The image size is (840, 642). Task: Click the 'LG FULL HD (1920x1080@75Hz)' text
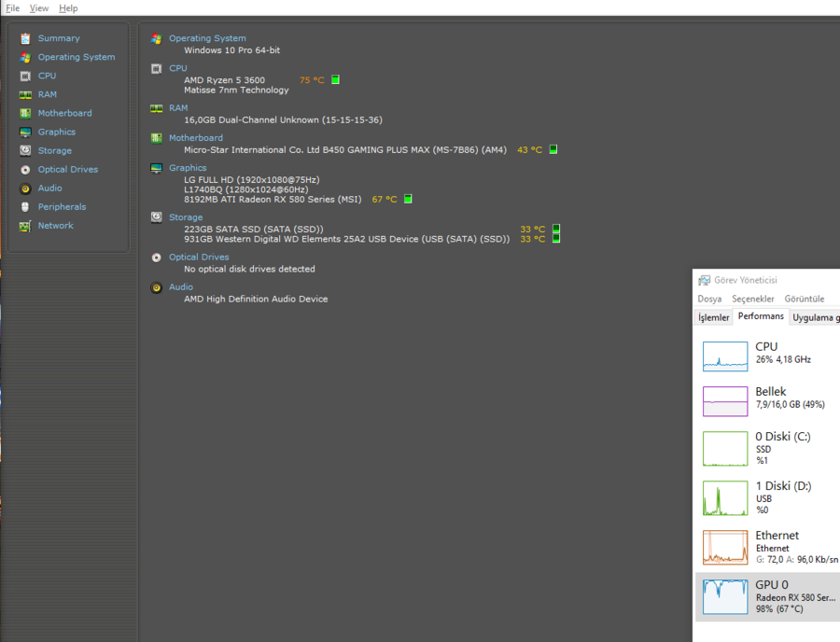252,180
